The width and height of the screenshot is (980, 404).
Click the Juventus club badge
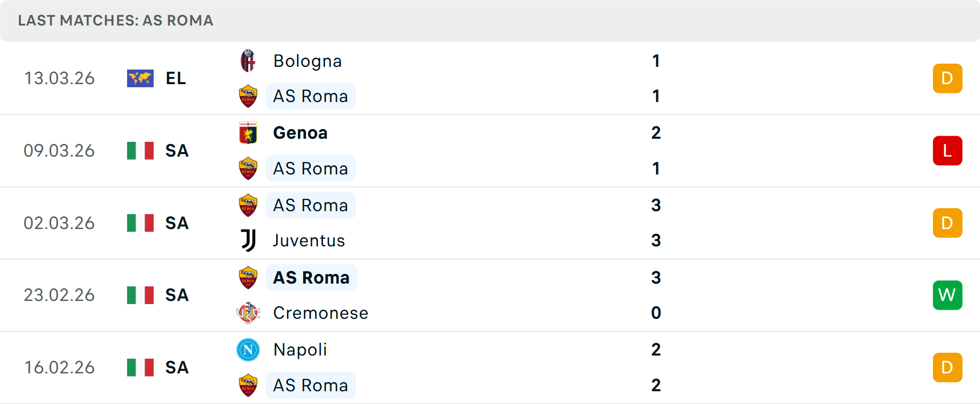click(x=248, y=240)
